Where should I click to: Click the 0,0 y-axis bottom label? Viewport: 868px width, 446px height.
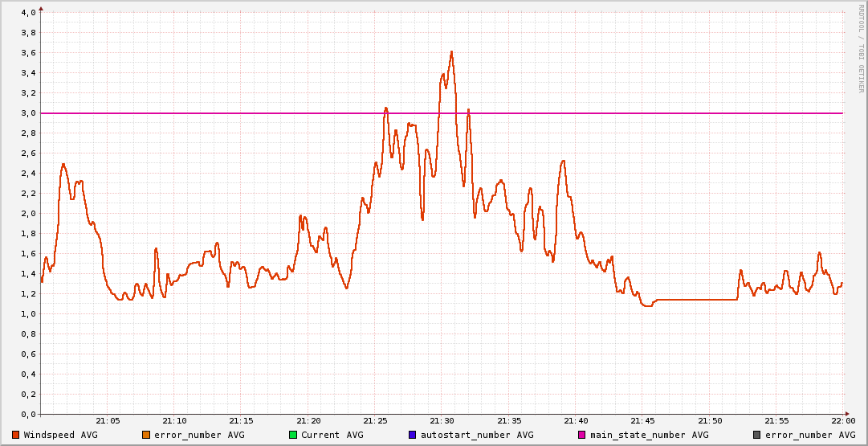pos(28,415)
